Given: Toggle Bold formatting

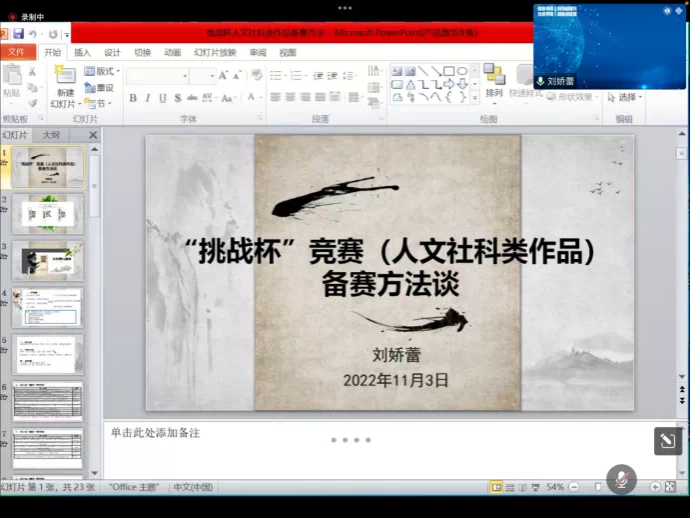Looking at the screenshot, I should 133,98.
